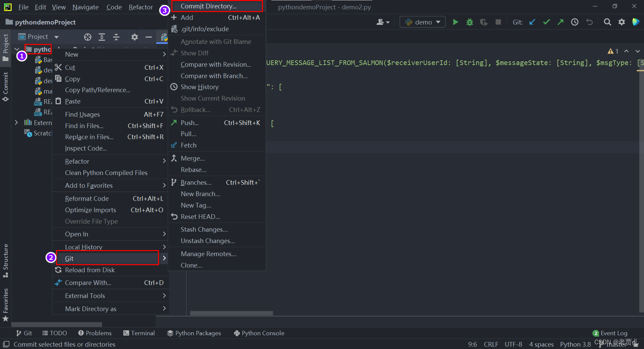Open Project panel options gear
This screenshot has height=349, width=644.
pos(135,37)
